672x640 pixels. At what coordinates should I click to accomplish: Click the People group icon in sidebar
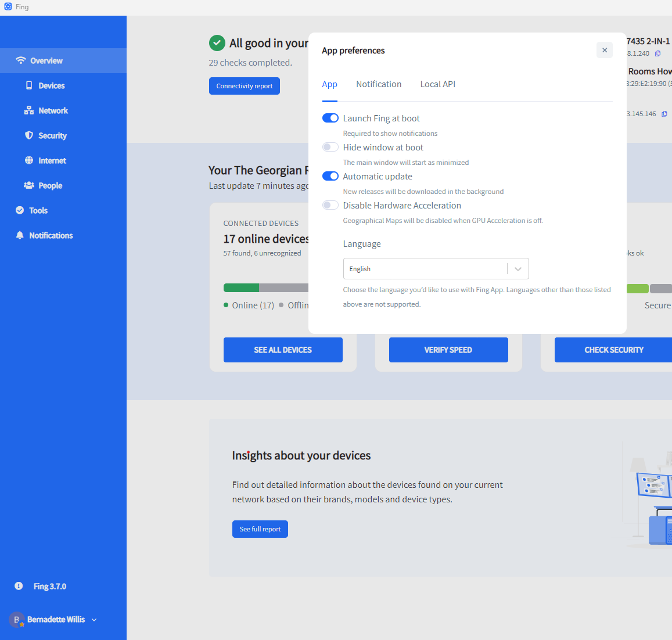pos(28,185)
